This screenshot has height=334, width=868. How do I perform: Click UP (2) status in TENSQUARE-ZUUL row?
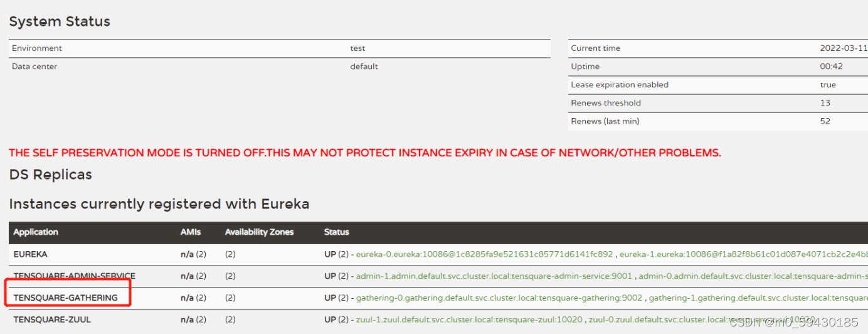[336, 320]
